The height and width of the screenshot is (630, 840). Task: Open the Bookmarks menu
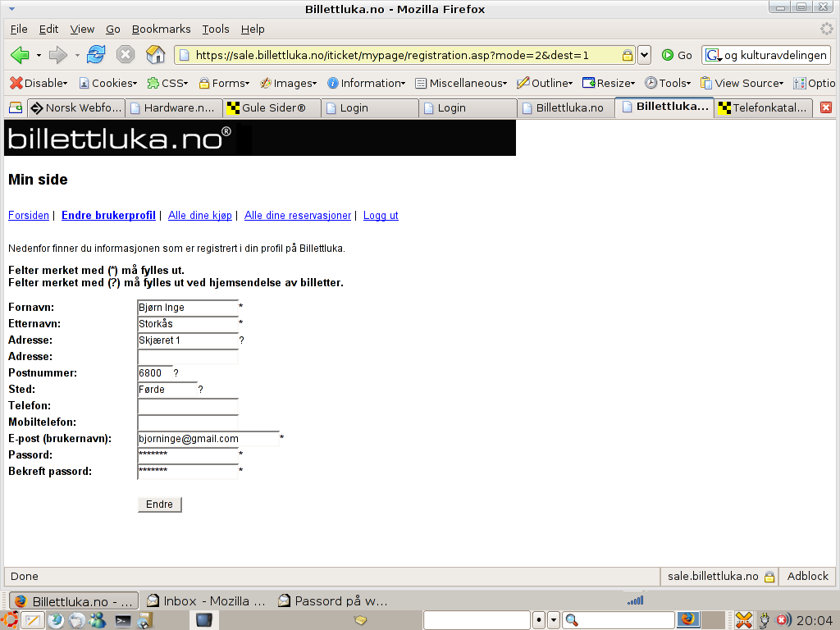point(162,29)
